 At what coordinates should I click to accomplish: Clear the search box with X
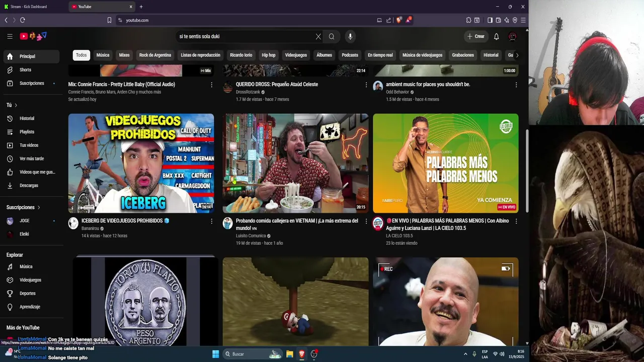318,36
